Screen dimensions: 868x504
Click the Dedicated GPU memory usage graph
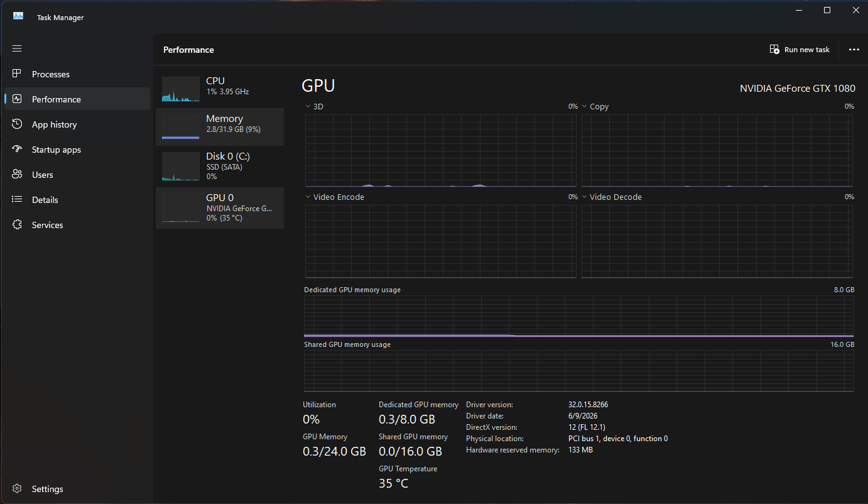tap(578, 317)
